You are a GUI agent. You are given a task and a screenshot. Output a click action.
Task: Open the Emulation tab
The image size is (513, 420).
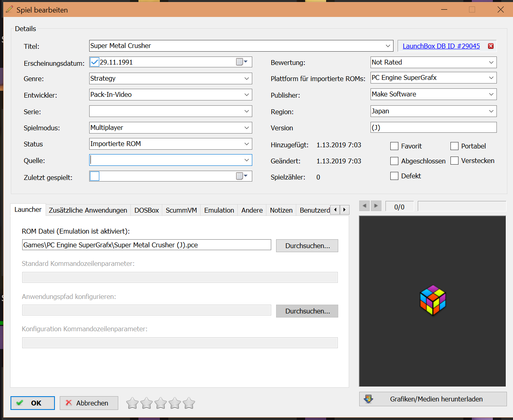tap(219, 210)
